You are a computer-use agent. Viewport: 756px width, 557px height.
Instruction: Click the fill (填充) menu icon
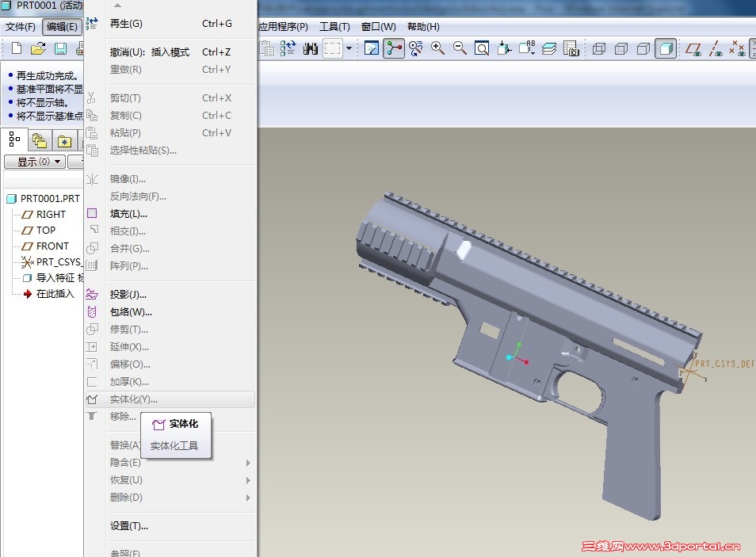[92, 214]
